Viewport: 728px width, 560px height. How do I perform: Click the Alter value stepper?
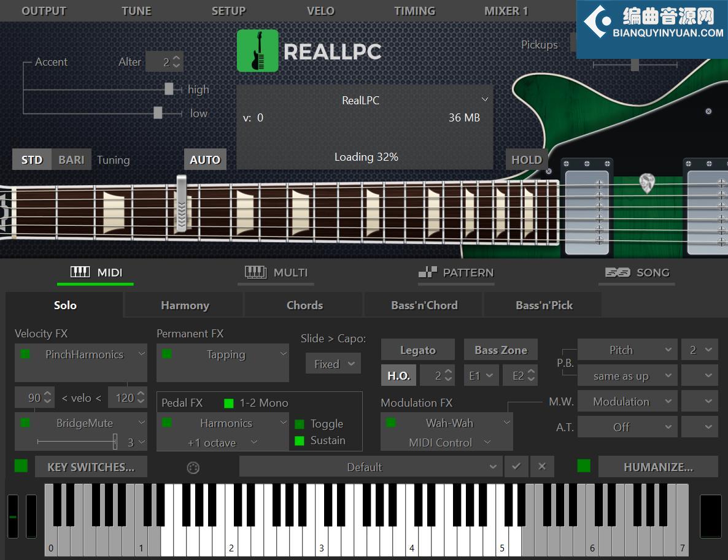(176, 62)
